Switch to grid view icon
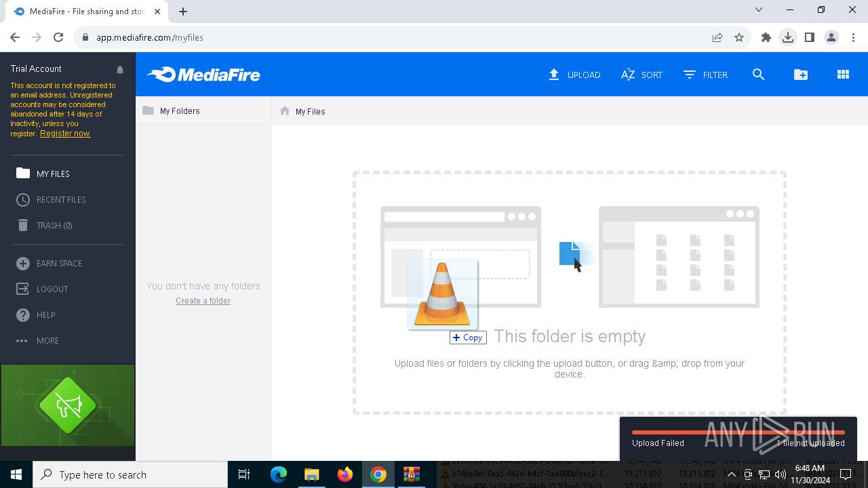Screen dimensions: 868x488 click(843, 75)
